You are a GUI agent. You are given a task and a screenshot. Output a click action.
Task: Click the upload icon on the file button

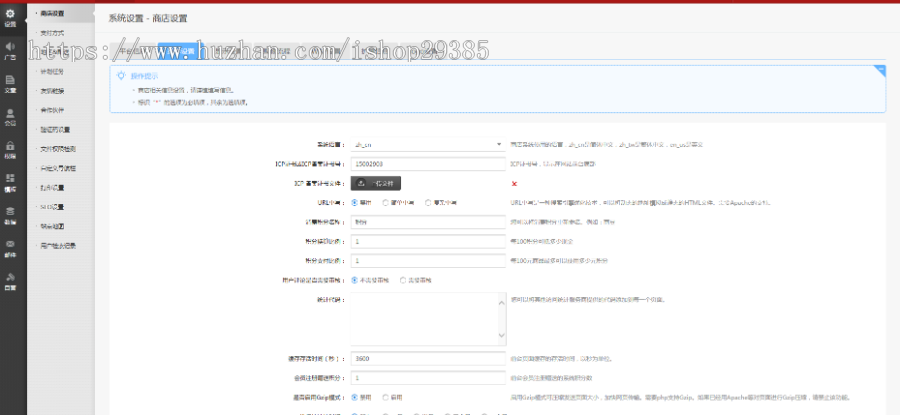(361, 184)
